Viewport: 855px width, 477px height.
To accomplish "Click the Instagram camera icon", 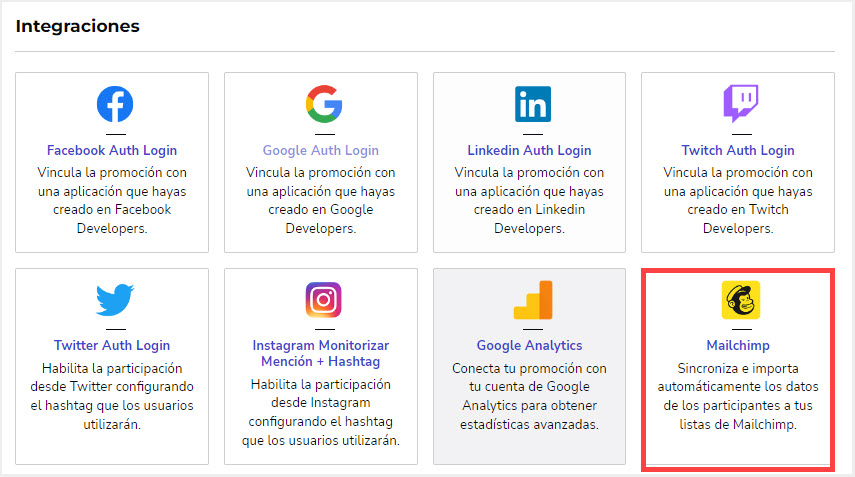I will tap(323, 299).
